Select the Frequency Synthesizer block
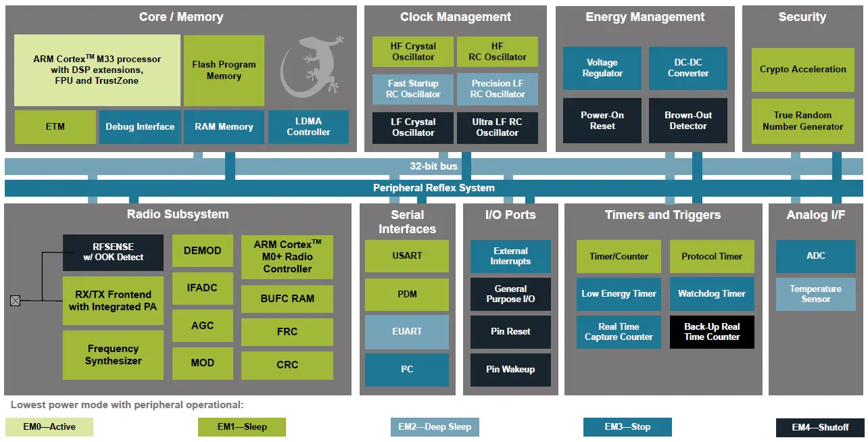This screenshot has width=868, height=442. [x=113, y=355]
